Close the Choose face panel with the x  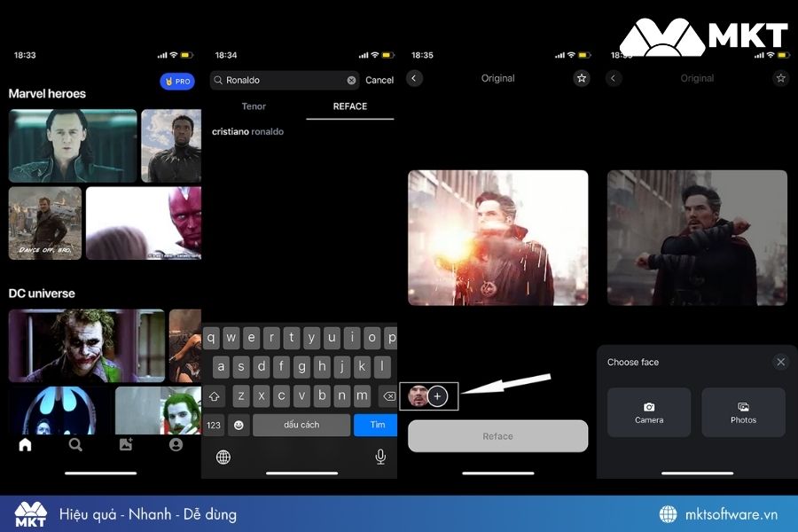coord(780,362)
